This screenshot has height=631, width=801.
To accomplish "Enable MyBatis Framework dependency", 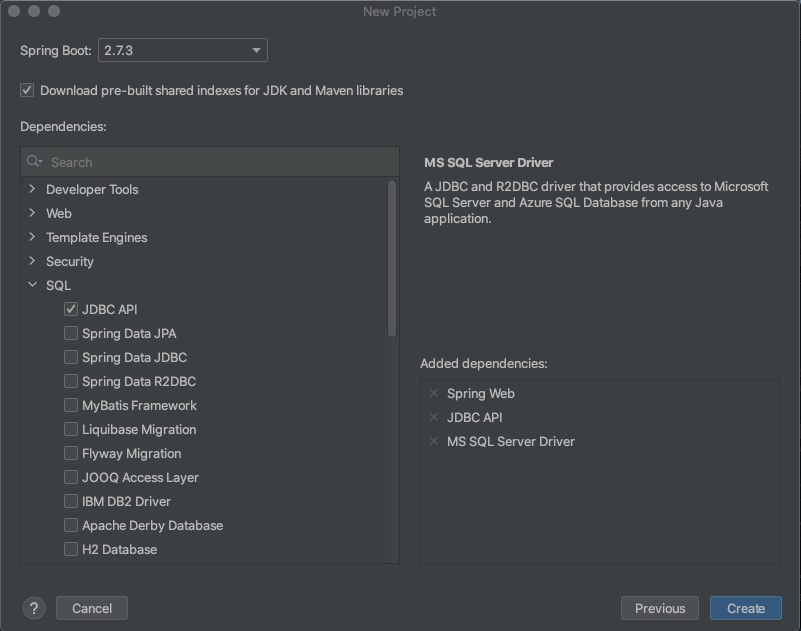I will click(71, 405).
